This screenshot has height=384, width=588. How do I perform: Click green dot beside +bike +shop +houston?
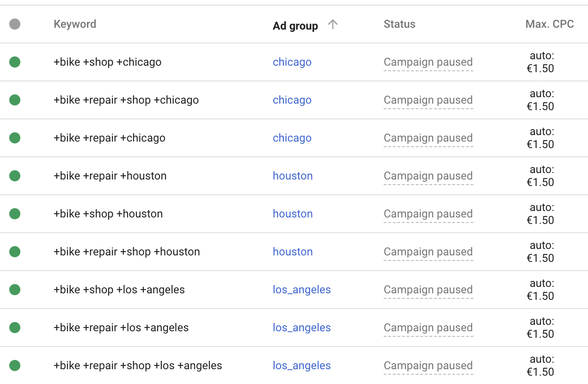pos(15,214)
